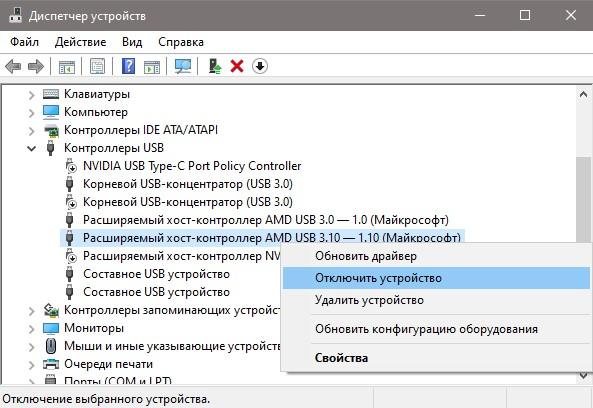Click the scrollbar down arrow
The image size is (593, 408).
[x=583, y=375]
